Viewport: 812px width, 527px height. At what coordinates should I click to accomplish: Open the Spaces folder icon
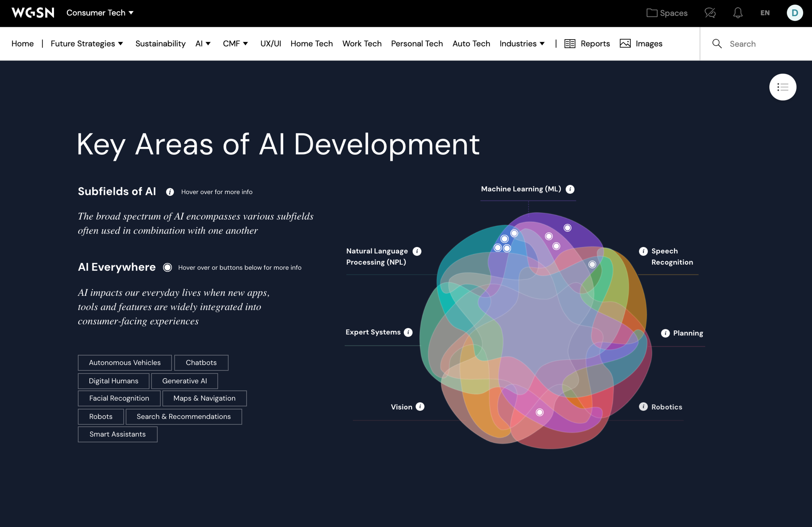(x=652, y=13)
